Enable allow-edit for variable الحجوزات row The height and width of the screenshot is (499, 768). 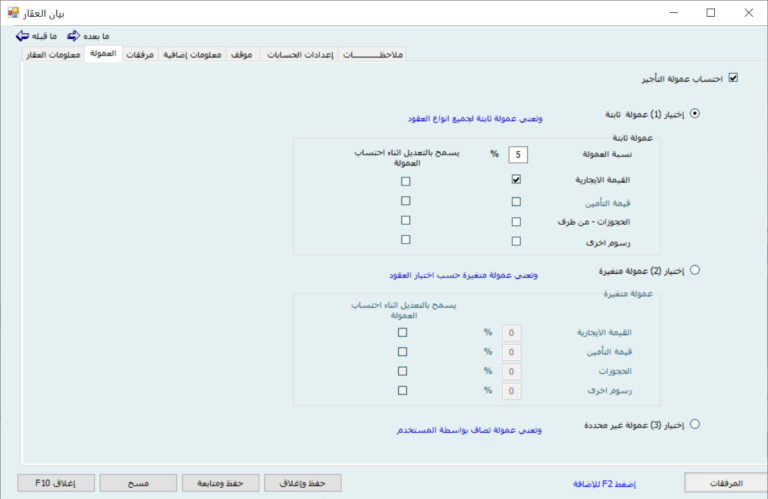pyautogui.click(x=403, y=371)
